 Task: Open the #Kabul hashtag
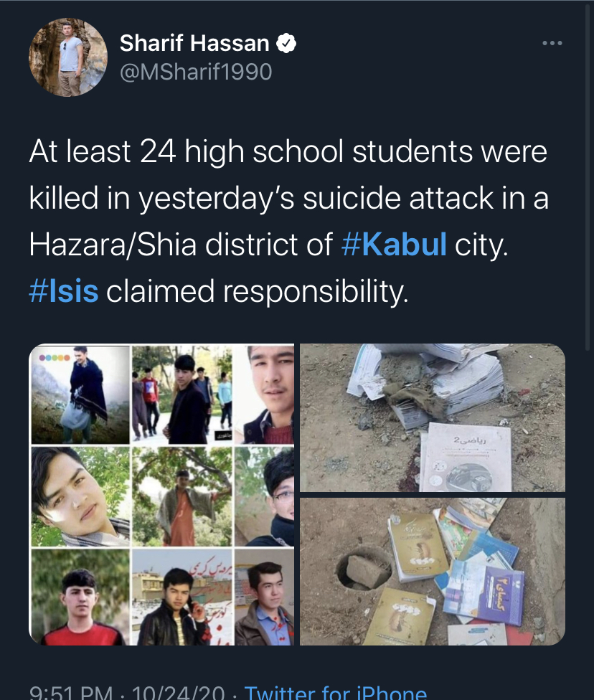(394, 244)
